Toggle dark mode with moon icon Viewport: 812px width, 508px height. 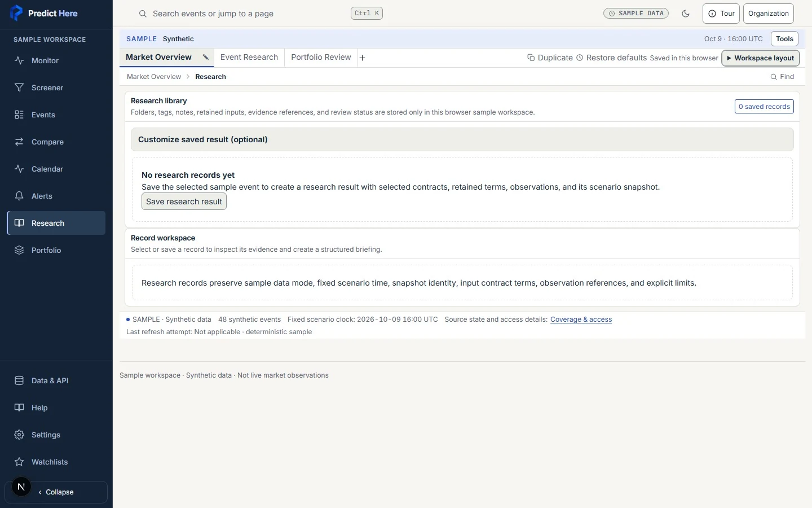click(x=686, y=14)
